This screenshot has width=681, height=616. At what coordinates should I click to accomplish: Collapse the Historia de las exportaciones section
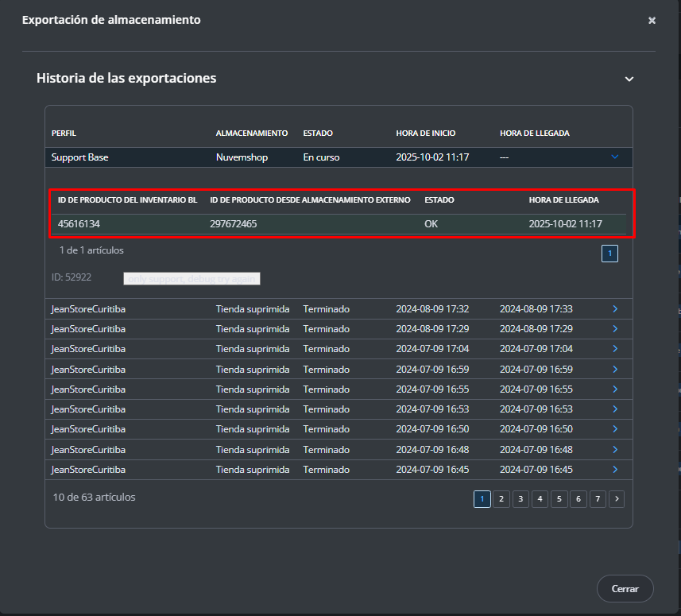point(629,79)
